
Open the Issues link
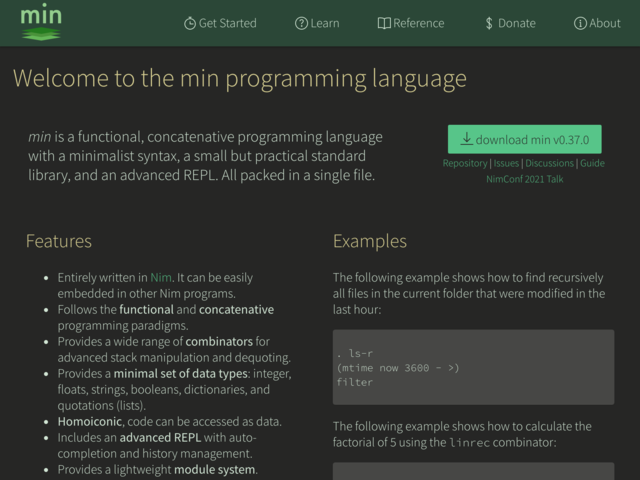[x=506, y=163]
